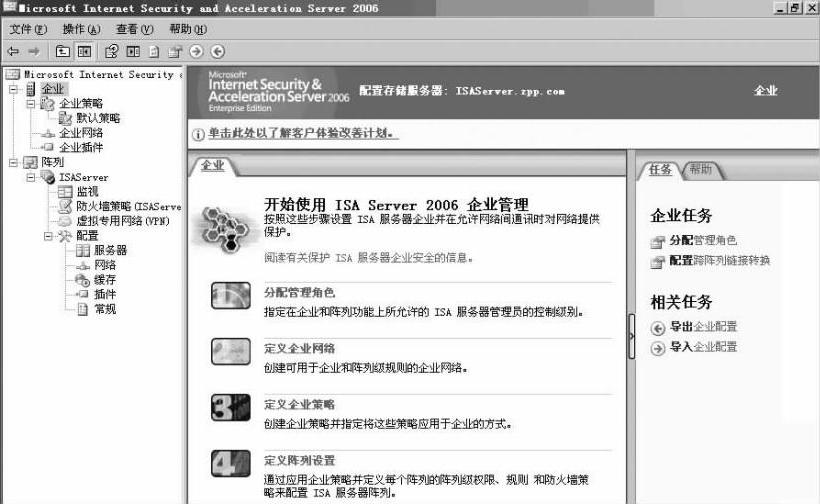Click 分配管理角色 in the task pane
Screen dimensions: 820x504
point(703,240)
